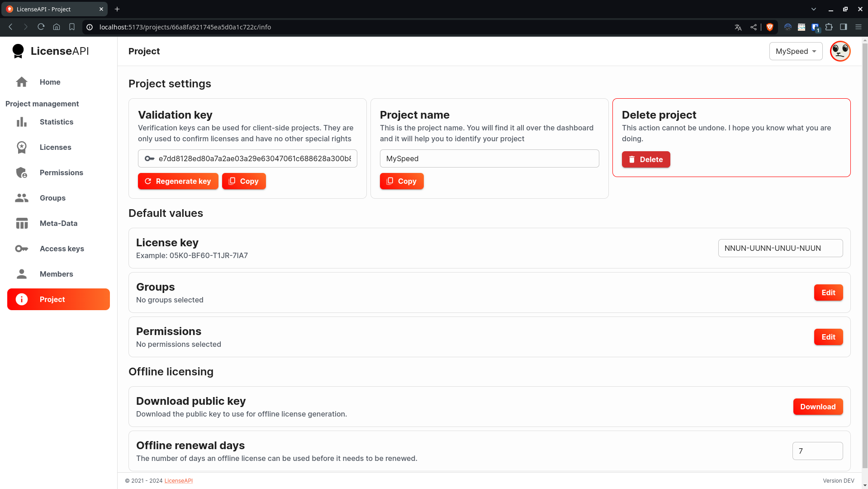
Task: Click the LicenseAPI footer link
Action: 178,481
